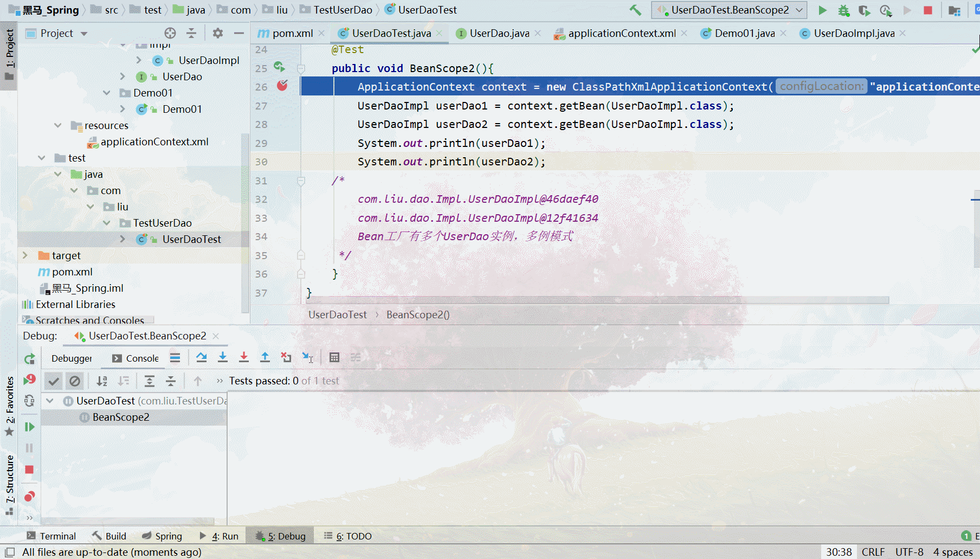Click BeanScope2() in editor breadcrumb
Image resolution: width=980 pixels, height=559 pixels.
[x=418, y=314]
